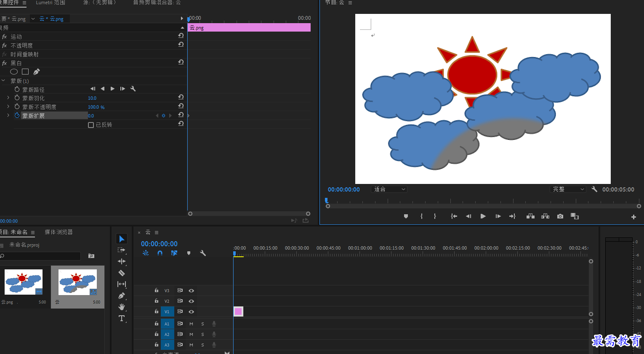Open master clip dropdown arrow in effect controls
644x354 pixels.
pos(33,19)
